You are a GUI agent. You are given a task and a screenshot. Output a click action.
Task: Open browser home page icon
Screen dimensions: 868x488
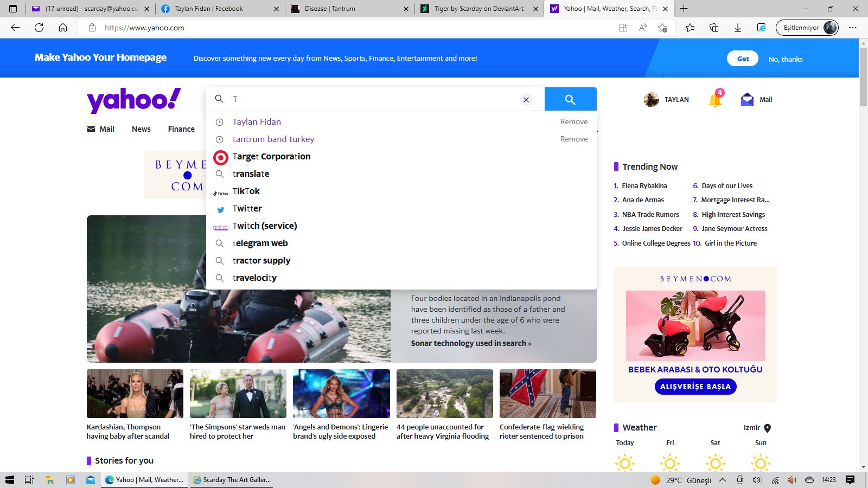pyautogui.click(x=63, y=28)
